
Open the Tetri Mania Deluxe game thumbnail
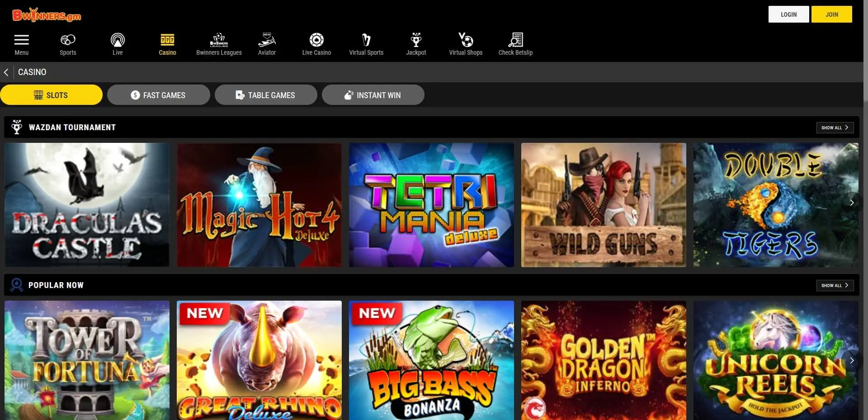tap(431, 205)
